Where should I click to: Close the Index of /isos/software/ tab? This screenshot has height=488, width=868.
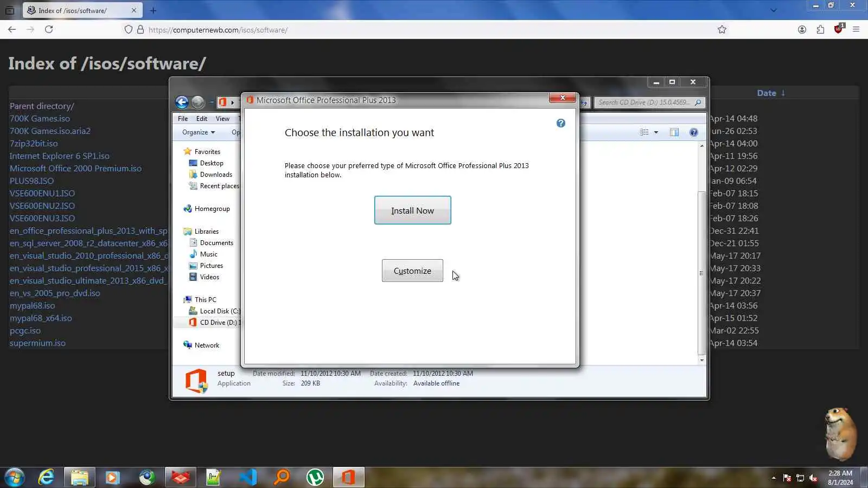coord(134,10)
